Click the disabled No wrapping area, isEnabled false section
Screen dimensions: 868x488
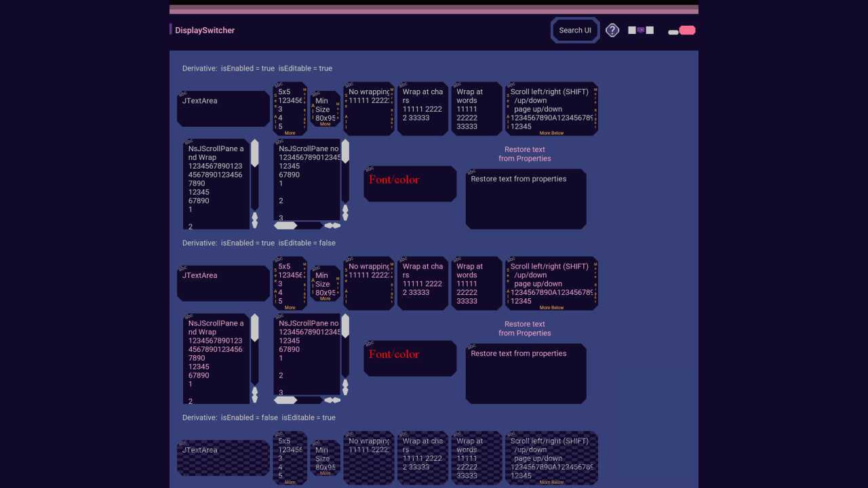(369, 458)
